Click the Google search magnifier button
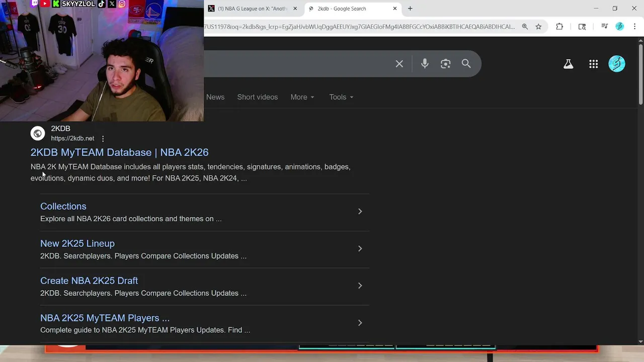Viewport: 644px width, 362px height. [x=466, y=64]
